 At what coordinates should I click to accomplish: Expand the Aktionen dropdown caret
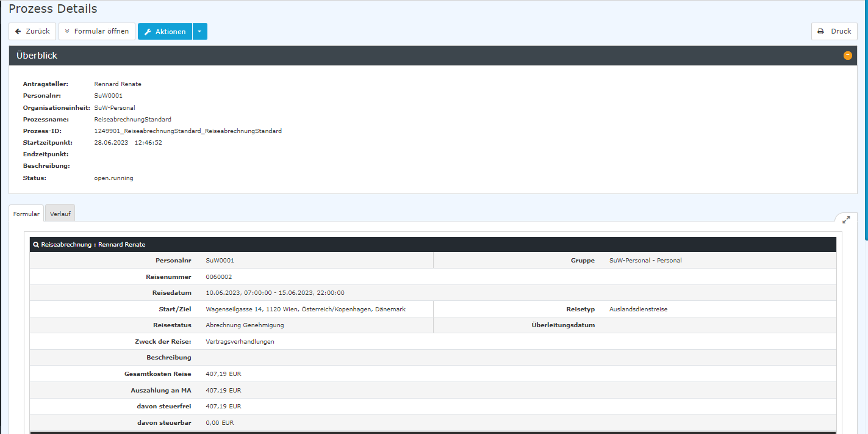(199, 32)
